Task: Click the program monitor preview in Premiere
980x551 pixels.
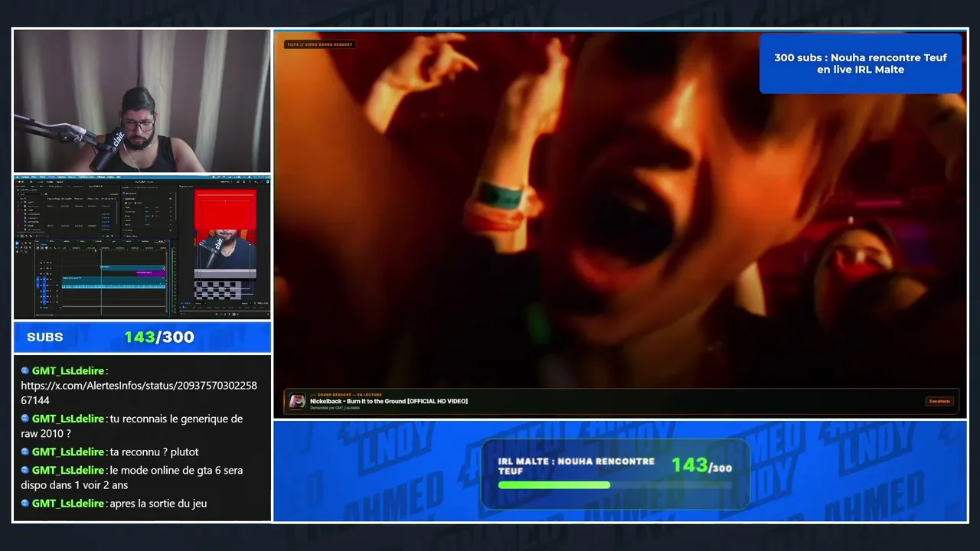Action: (x=225, y=245)
